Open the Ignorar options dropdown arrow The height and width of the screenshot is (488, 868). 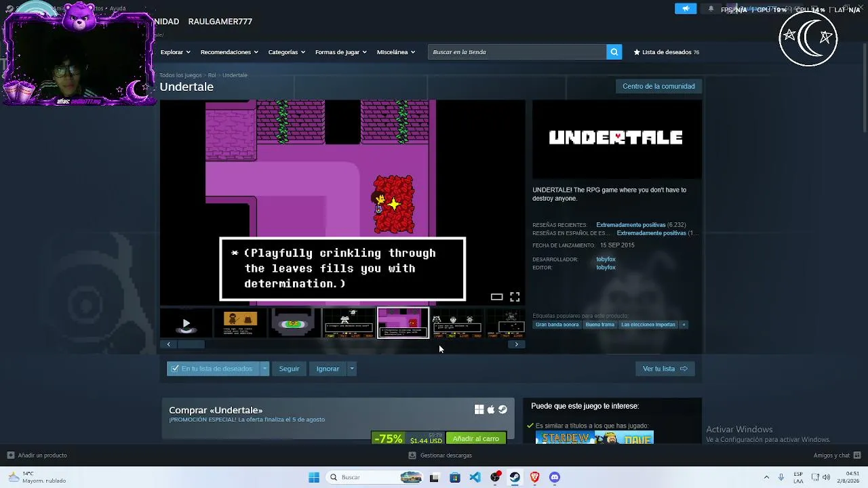pos(351,369)
